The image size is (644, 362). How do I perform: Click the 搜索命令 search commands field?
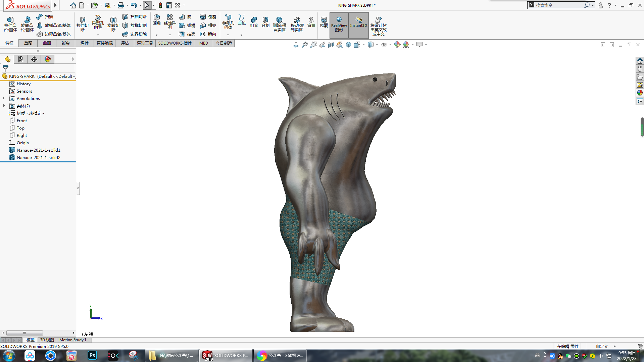coord(559,5)
